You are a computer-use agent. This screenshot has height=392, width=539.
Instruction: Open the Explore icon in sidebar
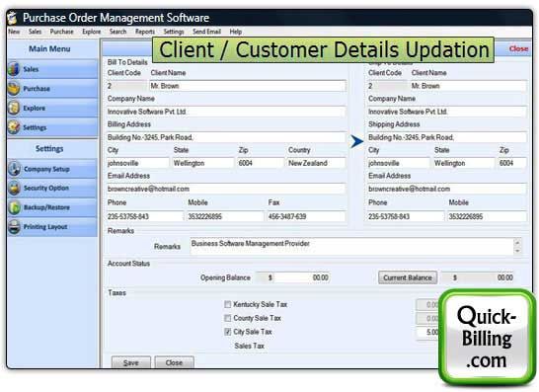click(x=14, y=108)
